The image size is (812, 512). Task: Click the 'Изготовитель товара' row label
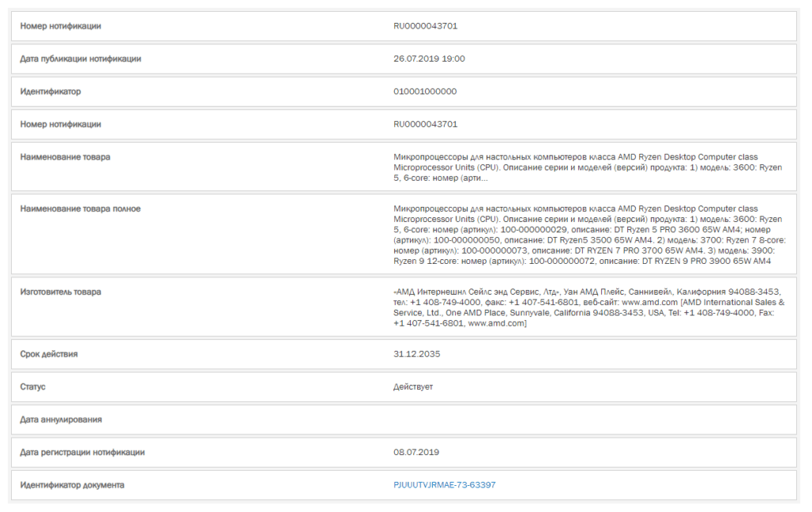[x=60, y=292]
